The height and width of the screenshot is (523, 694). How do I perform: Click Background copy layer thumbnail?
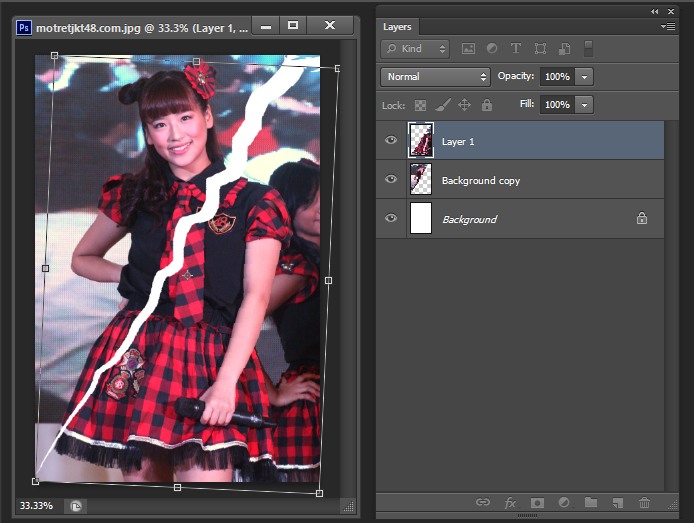tap(420, 179)
